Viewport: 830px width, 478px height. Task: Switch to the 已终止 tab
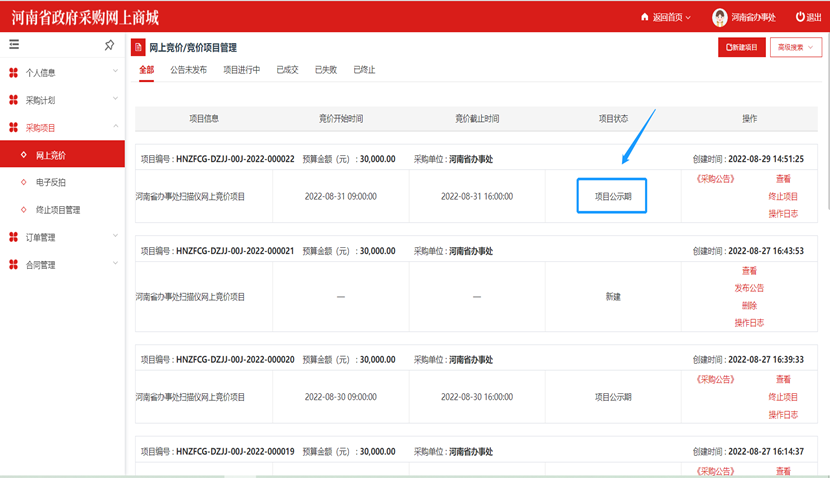pos(364,70)
